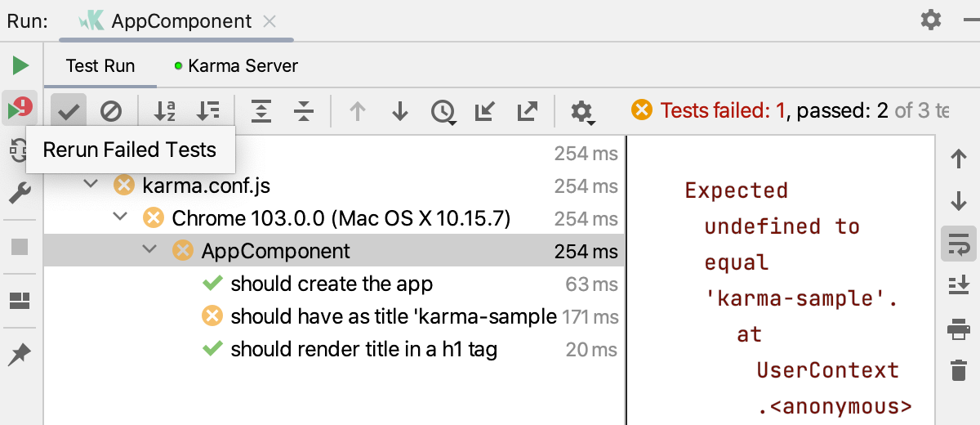Collapse the Chrome 103.0.0 node
The width and height of the screenshot is (980, 425).
point(121,218)
